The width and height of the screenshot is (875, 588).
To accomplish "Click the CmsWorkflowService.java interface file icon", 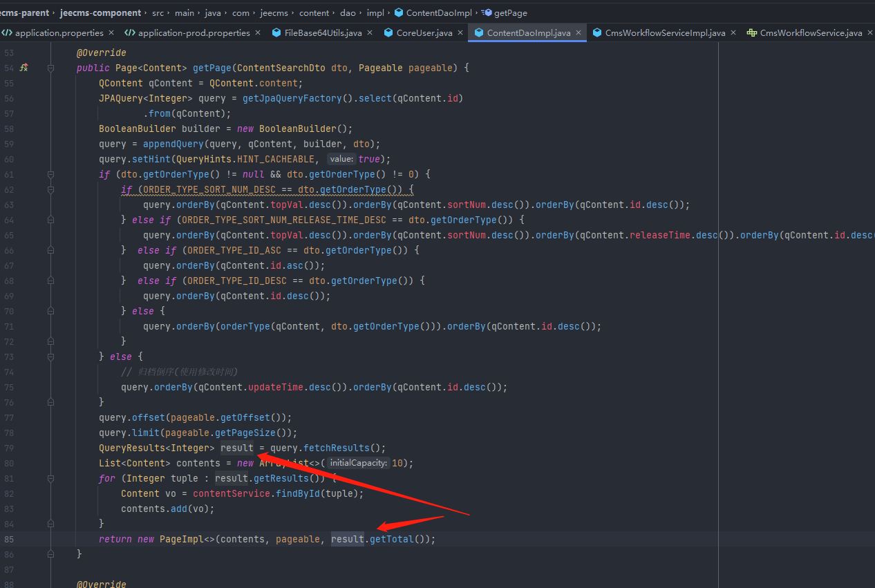I will [751, 32].
